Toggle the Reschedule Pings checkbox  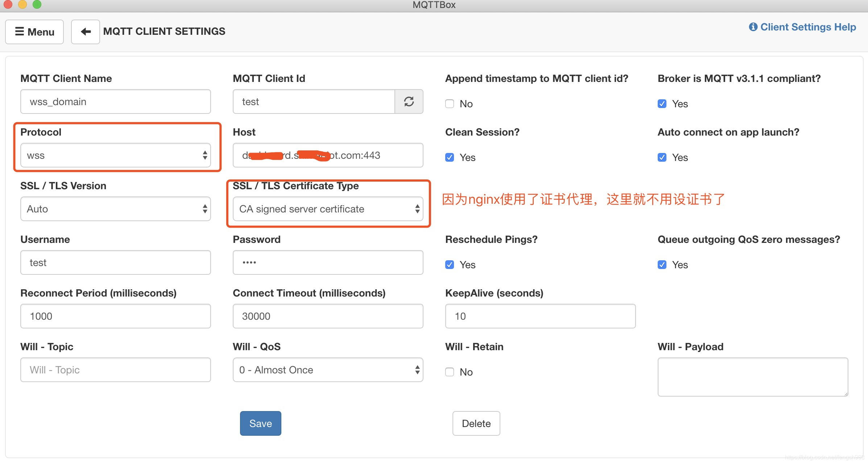pos(450,265)
